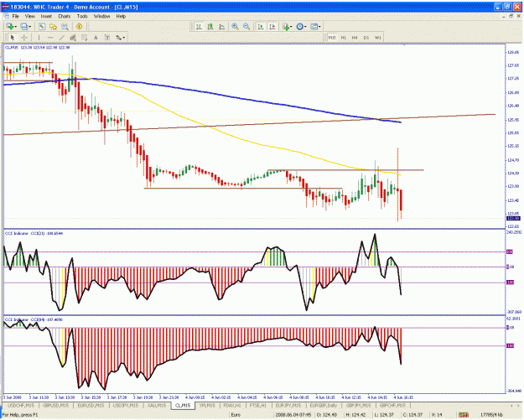
Task: Select the Crosshair tool
Action: tap(24, 38)
